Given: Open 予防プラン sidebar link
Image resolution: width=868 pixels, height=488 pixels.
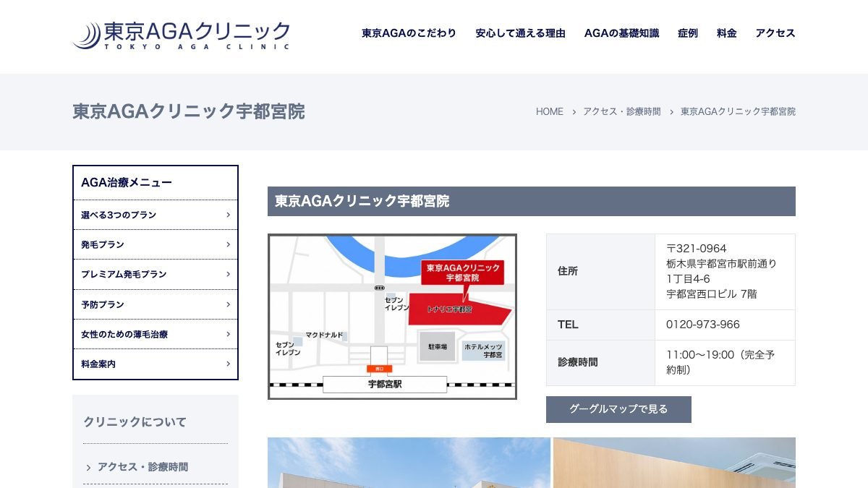Looking at the screenshot, I should coord(156,304).
